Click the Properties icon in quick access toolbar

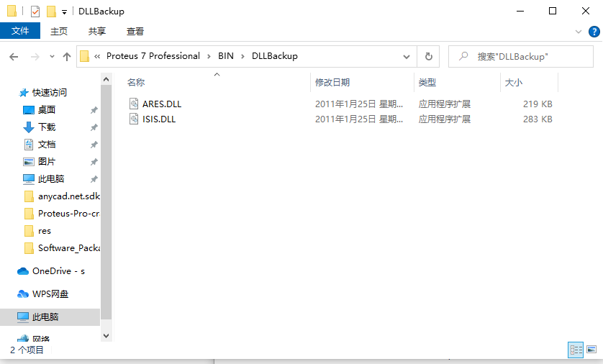click(x=35, y=12)
